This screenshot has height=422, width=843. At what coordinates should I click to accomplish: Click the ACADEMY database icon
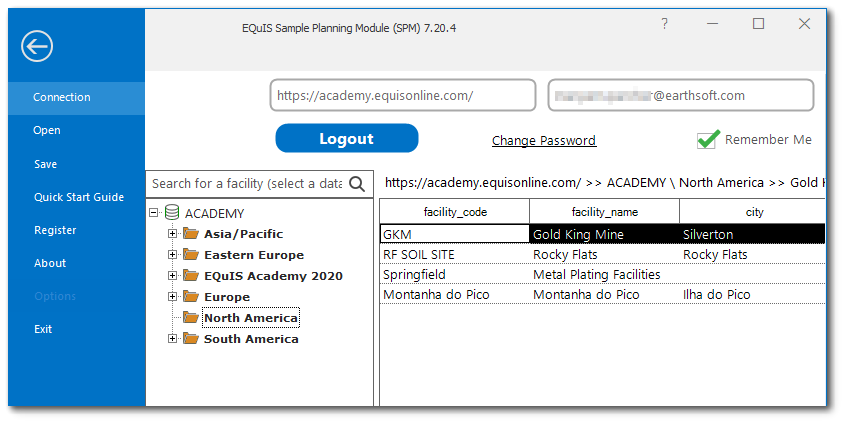(x=172, y=213)
